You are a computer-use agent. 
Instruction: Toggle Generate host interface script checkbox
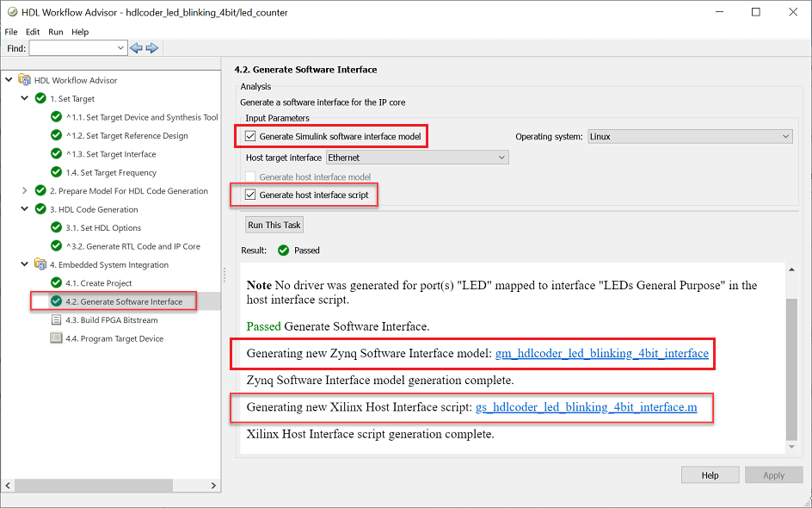(x=250, y=195)
